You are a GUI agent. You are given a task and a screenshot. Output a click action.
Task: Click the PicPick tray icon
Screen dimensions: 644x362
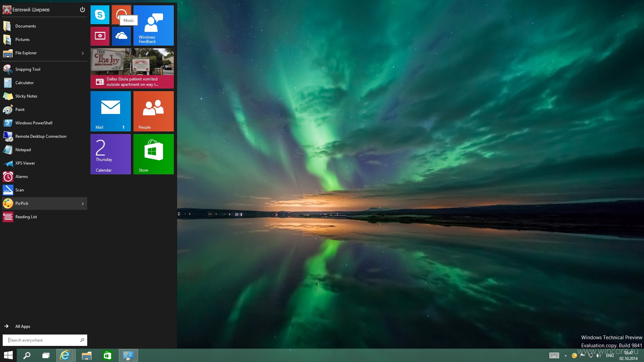(x=574, y=356)
